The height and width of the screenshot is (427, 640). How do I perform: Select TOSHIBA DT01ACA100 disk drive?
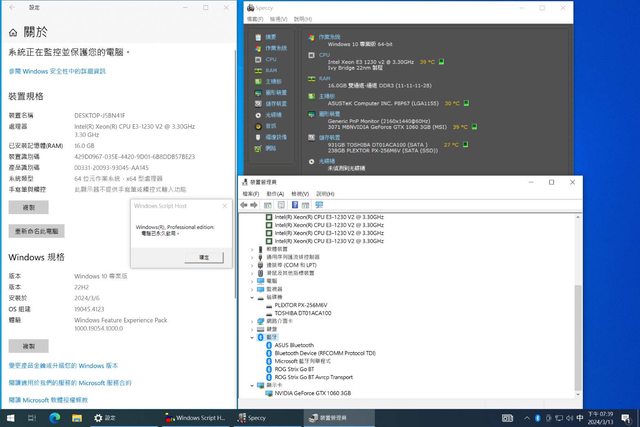[303, 314]
